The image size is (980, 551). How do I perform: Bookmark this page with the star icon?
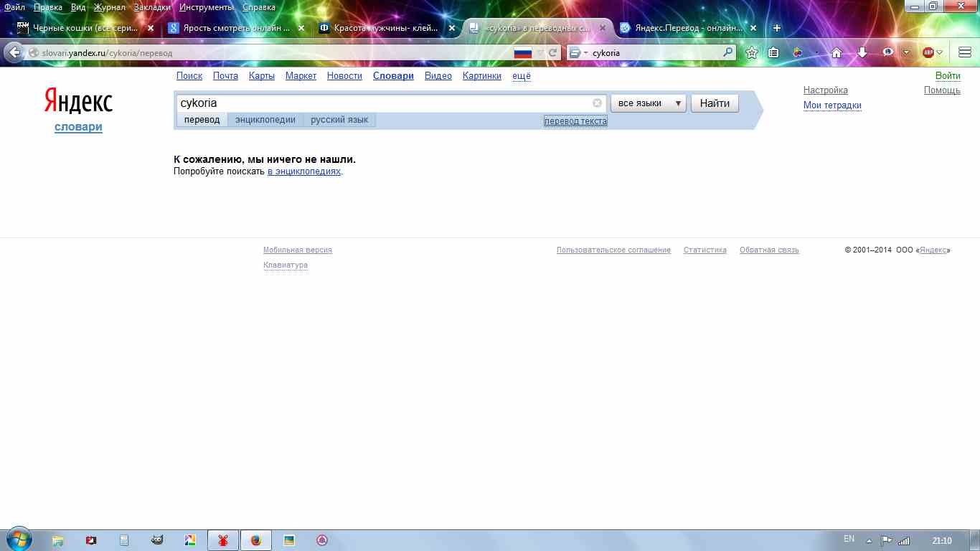point(752,52)
